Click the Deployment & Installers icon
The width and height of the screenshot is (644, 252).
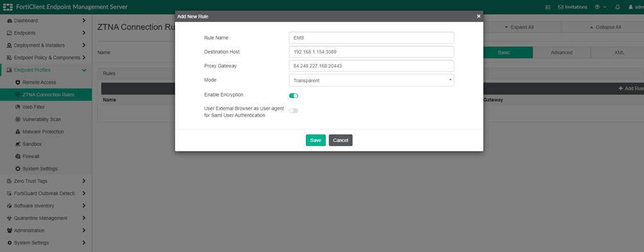click(x=10, y=45)
